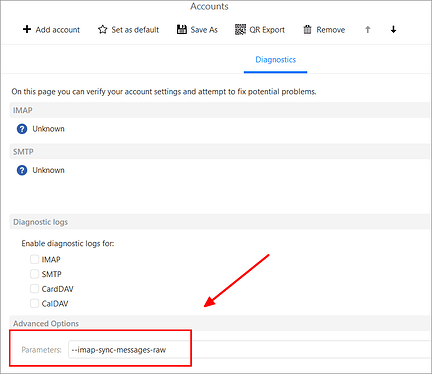Enable diagnostic logs for SMTP
432x374 pixels.
click(34, 274)
